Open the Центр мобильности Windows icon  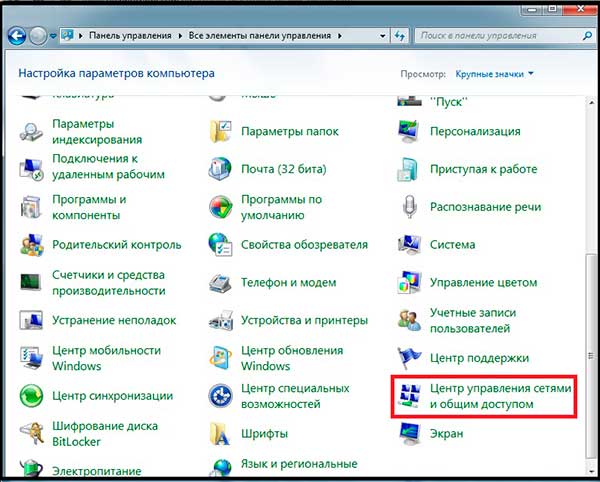[x=31, y=358]
